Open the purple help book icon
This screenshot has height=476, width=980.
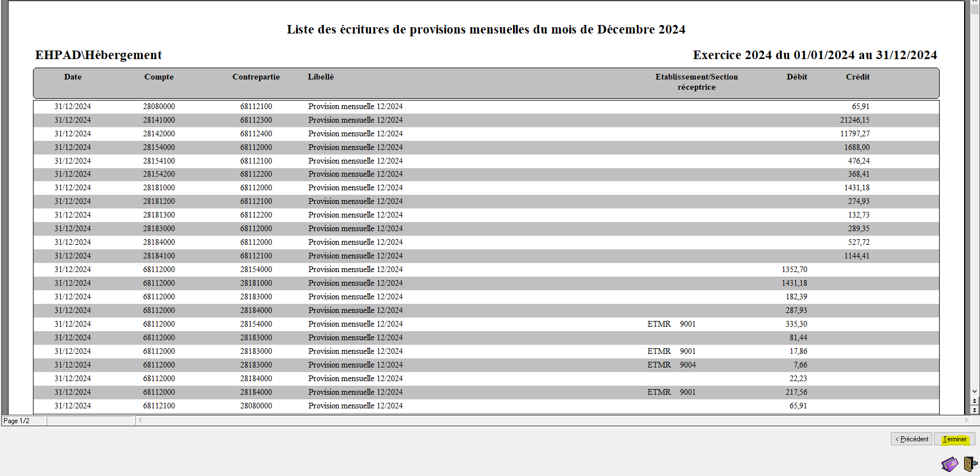tap(949, 464)
